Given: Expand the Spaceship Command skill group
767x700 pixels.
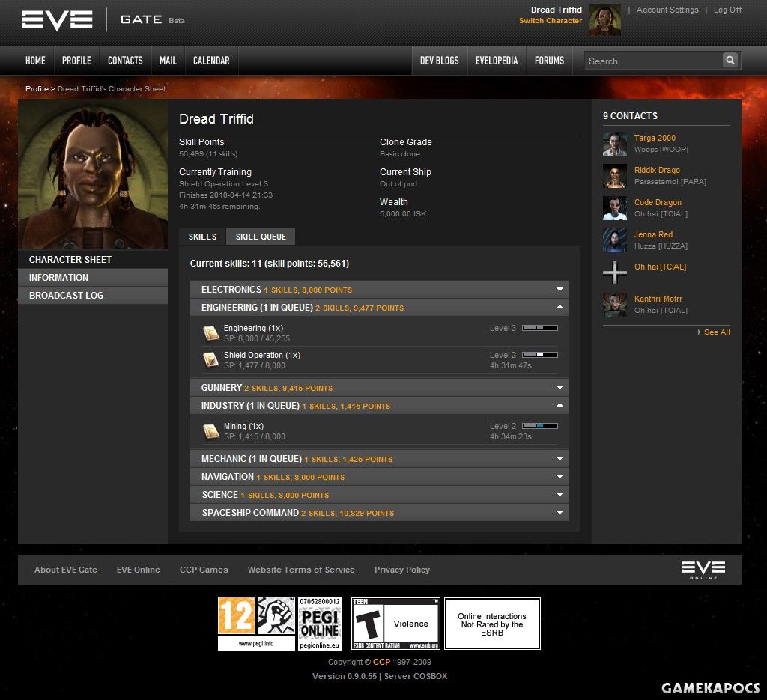Looking at the screenshot, I should coord(380,512).
